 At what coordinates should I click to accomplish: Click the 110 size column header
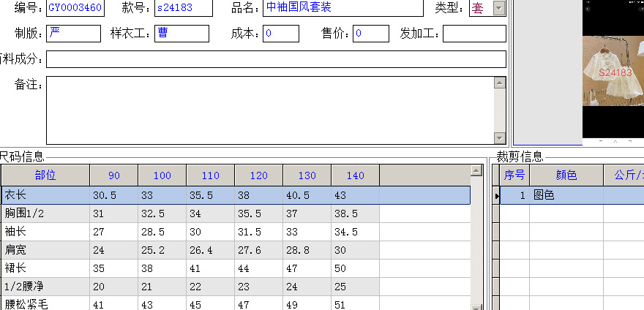click(x=210, y=175)
